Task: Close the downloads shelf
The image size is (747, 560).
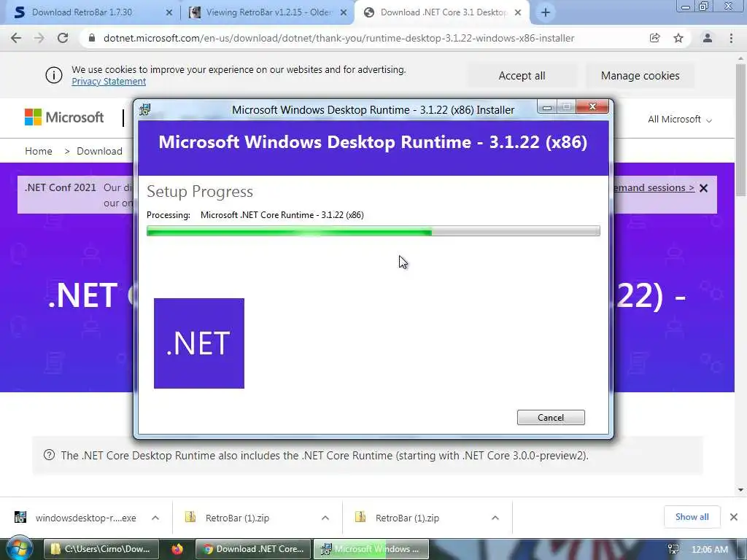Action: pos(734,517)
